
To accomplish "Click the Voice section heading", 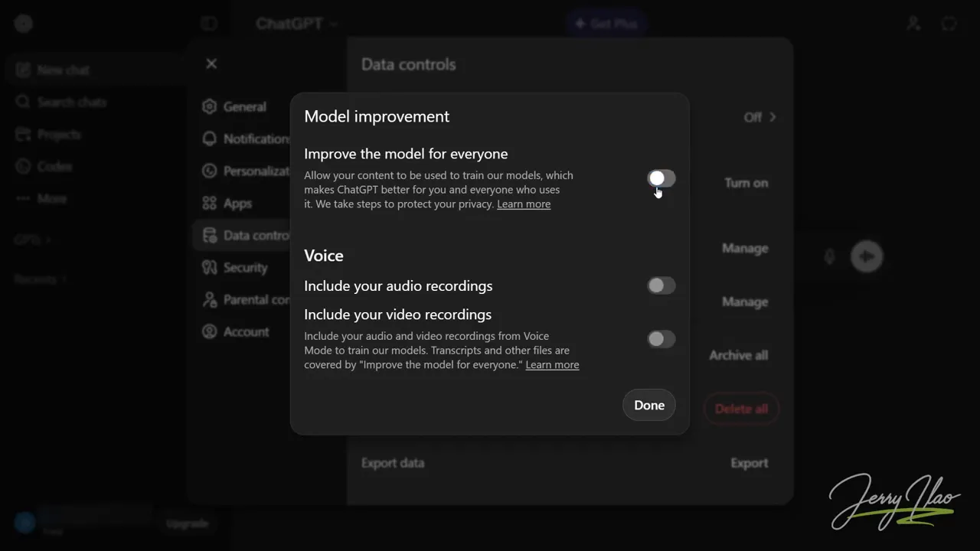I will [x=324, y=256].
